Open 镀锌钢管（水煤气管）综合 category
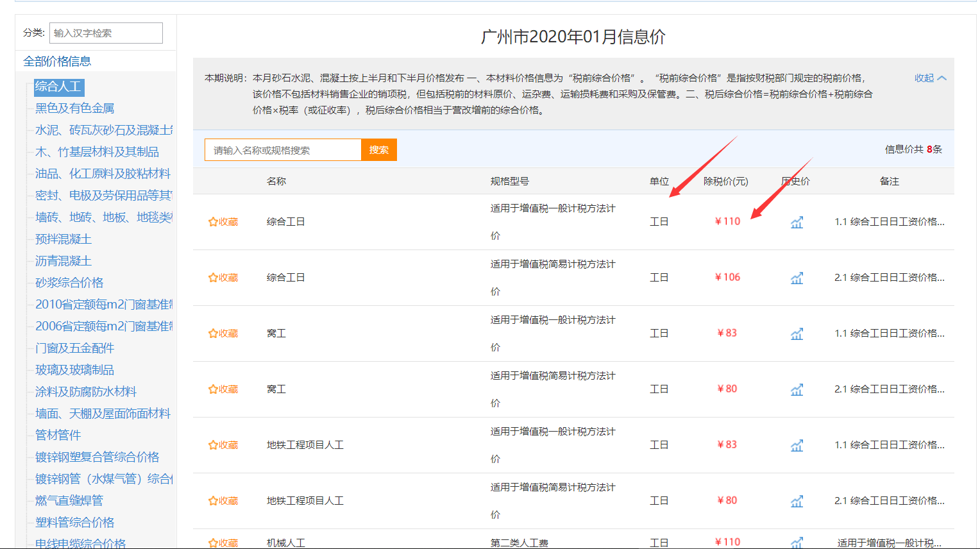980x549 pixels. (104, 479)
